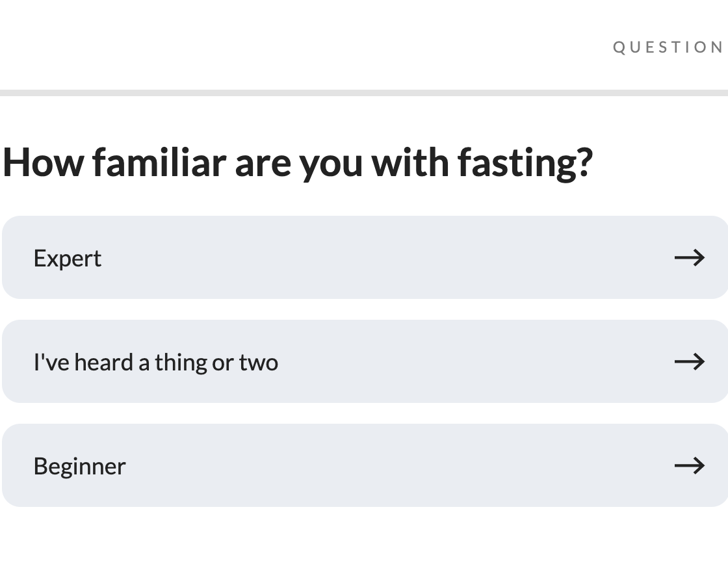Click the QUESTION counter label
The image size is (728, 568).
point(668,47)
